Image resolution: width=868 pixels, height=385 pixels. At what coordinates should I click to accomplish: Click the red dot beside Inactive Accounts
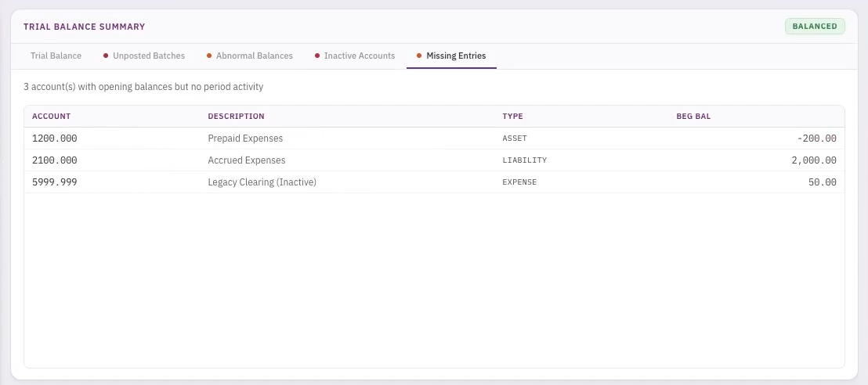[317, 56]
